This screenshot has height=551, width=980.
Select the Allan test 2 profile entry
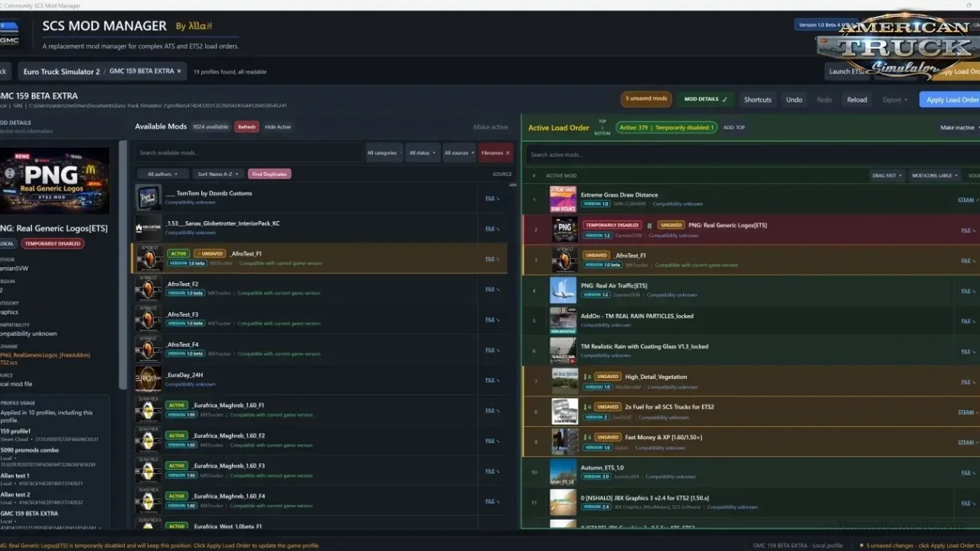[51, 498]
